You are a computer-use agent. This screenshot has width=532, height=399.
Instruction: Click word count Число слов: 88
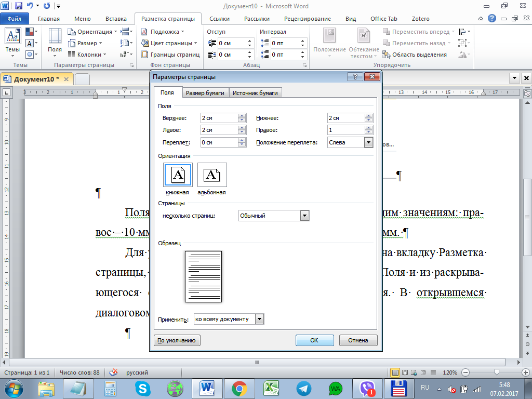[x=79, y=373]
